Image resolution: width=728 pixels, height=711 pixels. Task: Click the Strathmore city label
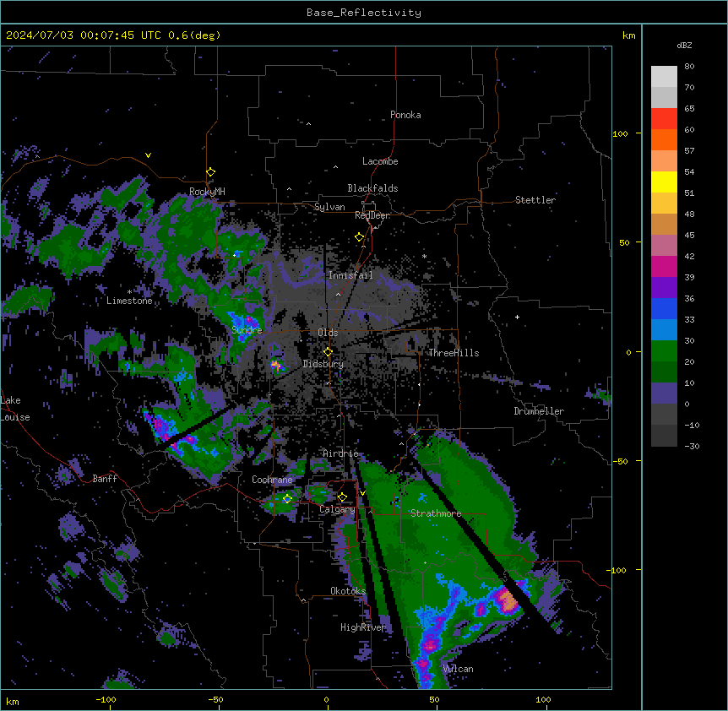(436, 513)
